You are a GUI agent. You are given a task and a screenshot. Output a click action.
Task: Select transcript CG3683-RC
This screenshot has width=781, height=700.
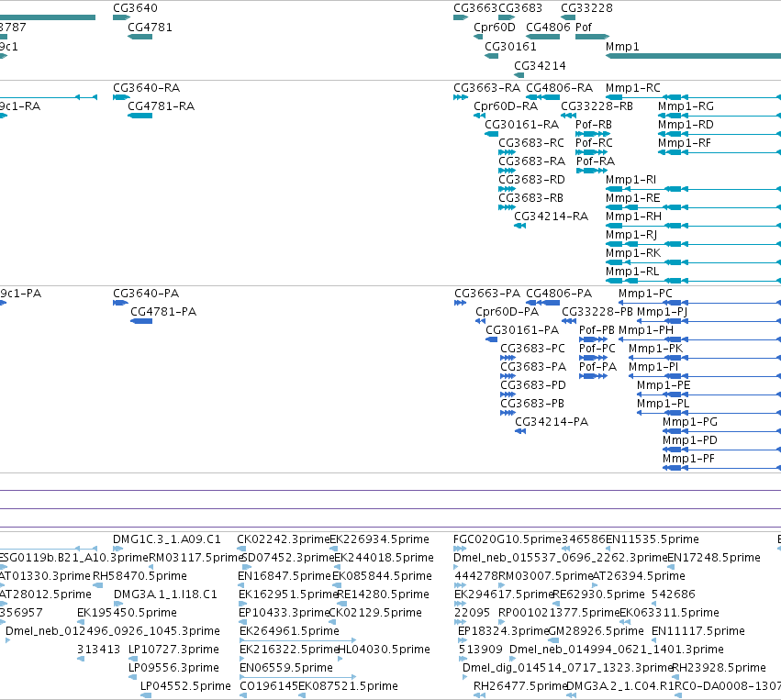(531, 143)
